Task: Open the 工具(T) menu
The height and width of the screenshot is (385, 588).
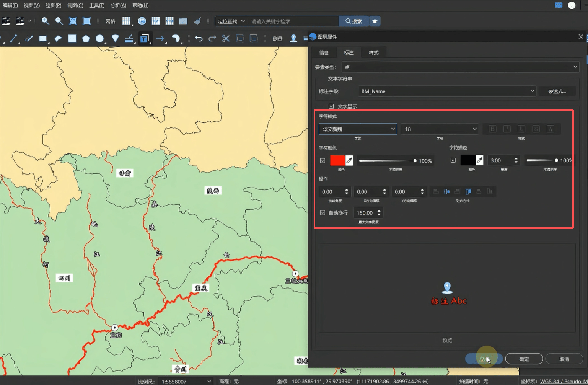Action: [x=97, y=5]
